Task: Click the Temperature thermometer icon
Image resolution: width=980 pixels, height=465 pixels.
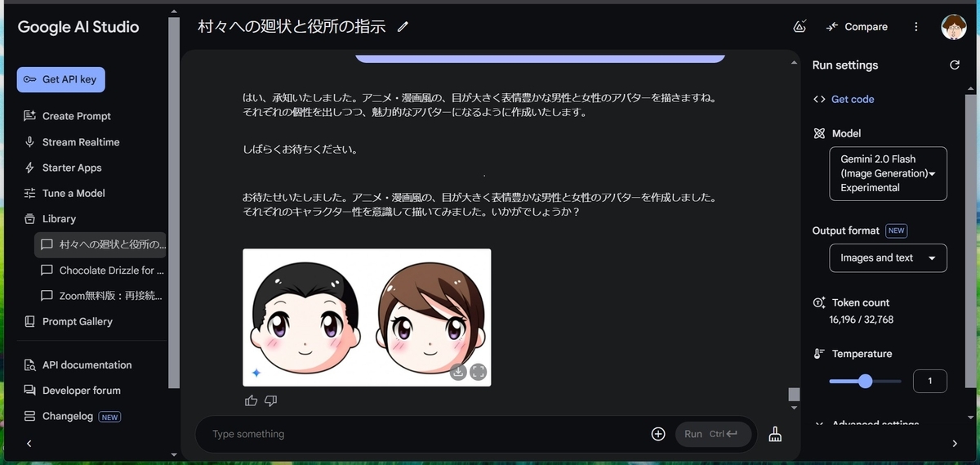Action: click(x=819, y=354)
